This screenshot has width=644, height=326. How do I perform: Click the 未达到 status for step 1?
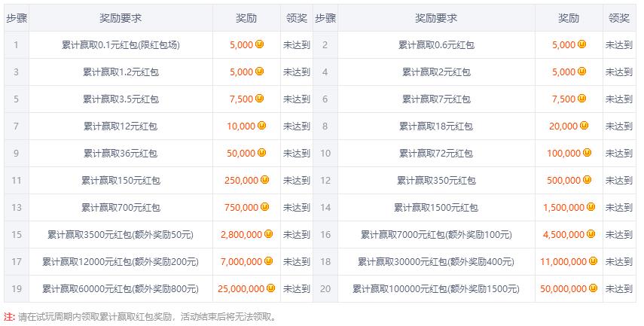pyautogui.click(x=296, y=45)
